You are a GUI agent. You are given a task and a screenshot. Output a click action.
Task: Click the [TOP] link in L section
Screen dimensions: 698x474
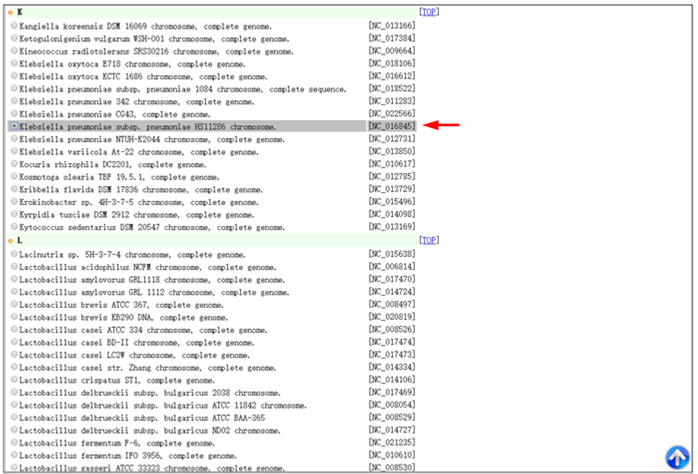pos(428,241)
